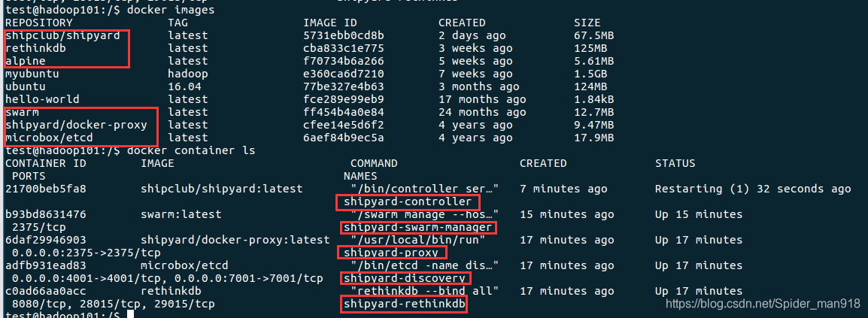Select the 'Up 15 minutes' status
Screen dimensions: 868x318
click(699, 214)
